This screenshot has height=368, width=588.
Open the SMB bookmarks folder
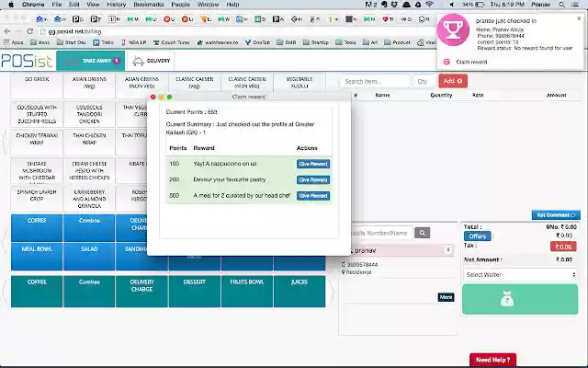pyautogui.click(x=287, y=42)
